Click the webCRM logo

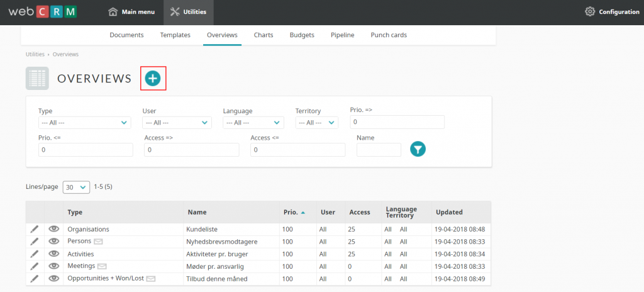(43, 12)
